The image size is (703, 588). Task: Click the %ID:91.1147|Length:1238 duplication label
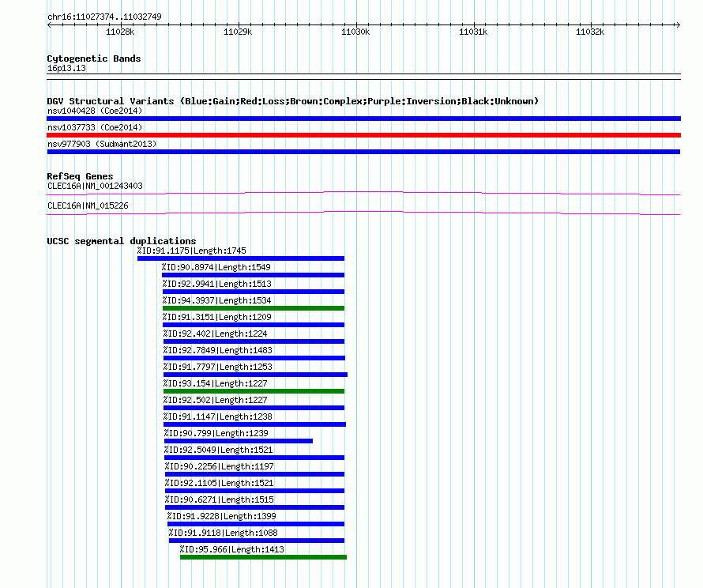click(218, 416)
